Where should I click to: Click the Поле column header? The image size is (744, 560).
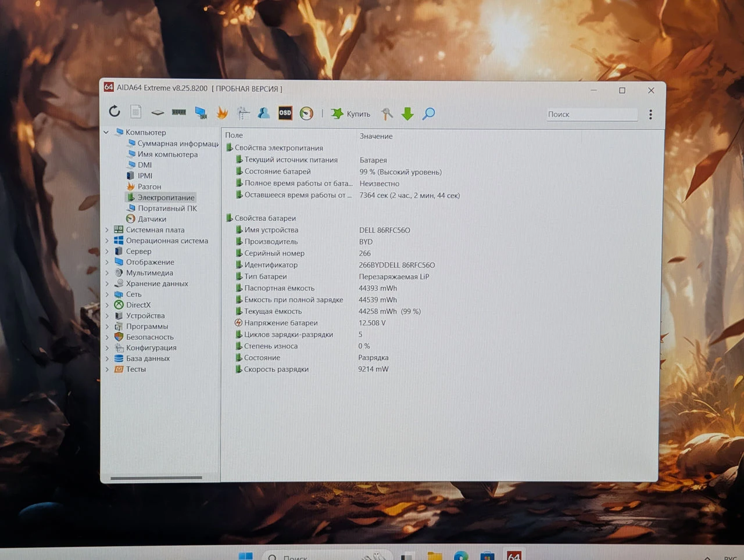pos(234,135)
